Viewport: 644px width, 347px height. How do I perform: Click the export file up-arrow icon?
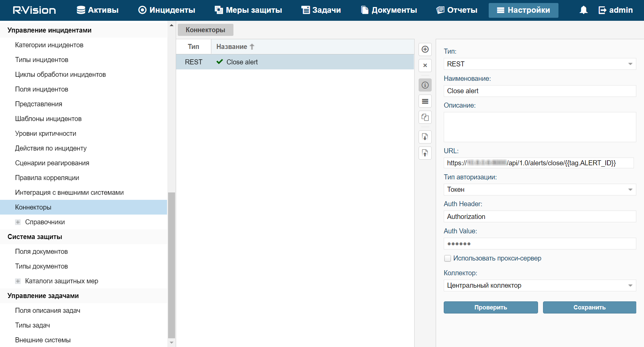[425, 153]
